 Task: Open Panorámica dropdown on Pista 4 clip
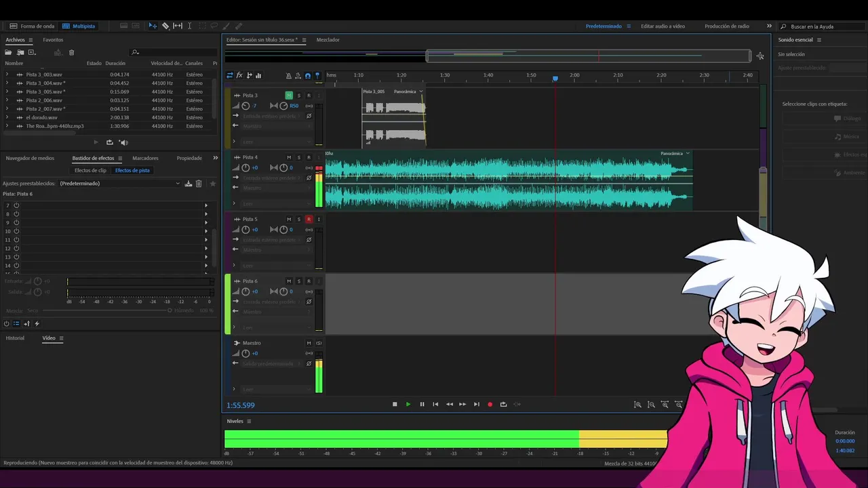click(688, 153)
